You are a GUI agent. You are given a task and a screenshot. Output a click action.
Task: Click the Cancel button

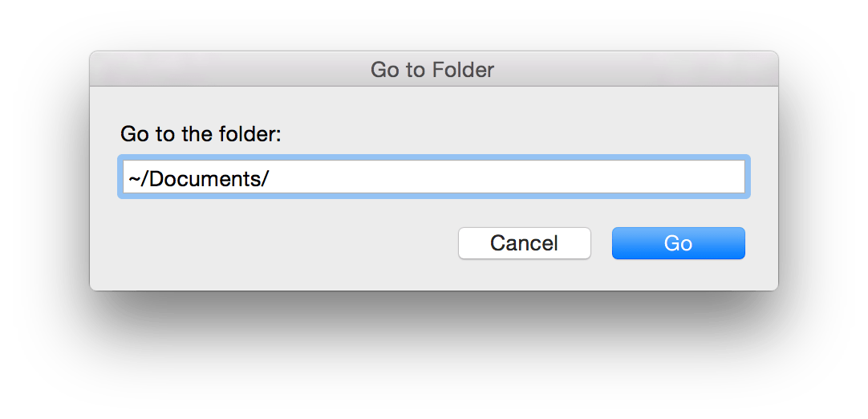(524, 243)
